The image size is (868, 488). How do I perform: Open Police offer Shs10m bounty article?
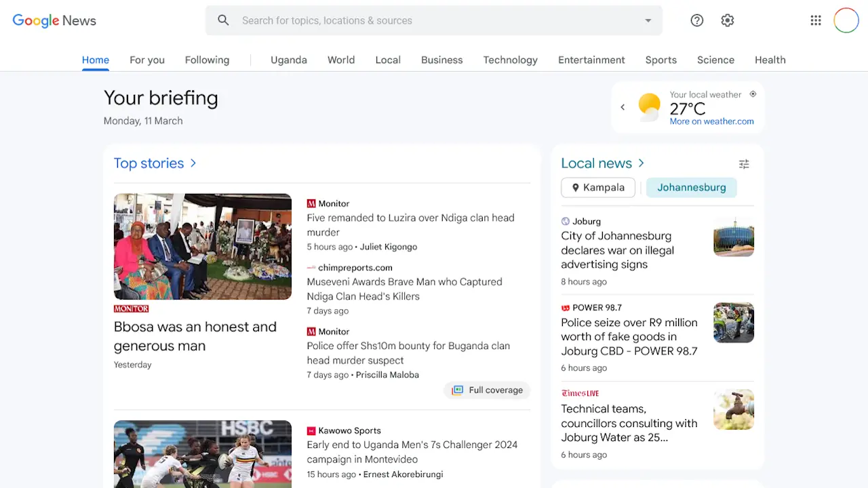(x=408, y=353)
